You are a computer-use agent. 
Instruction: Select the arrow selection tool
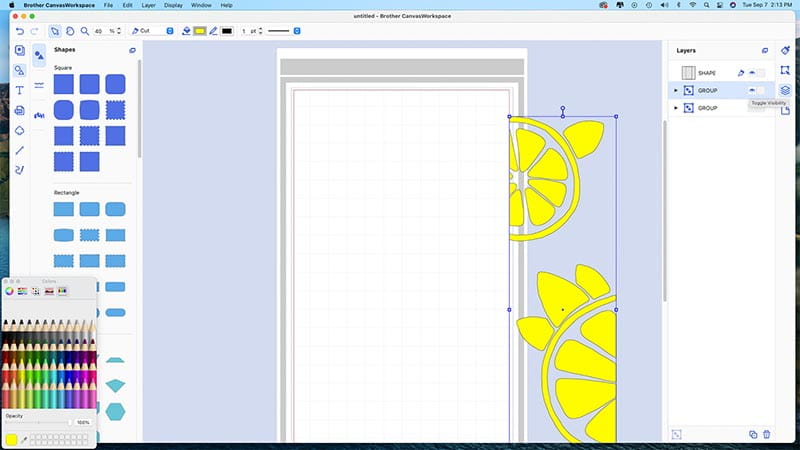tap(55, 31)
